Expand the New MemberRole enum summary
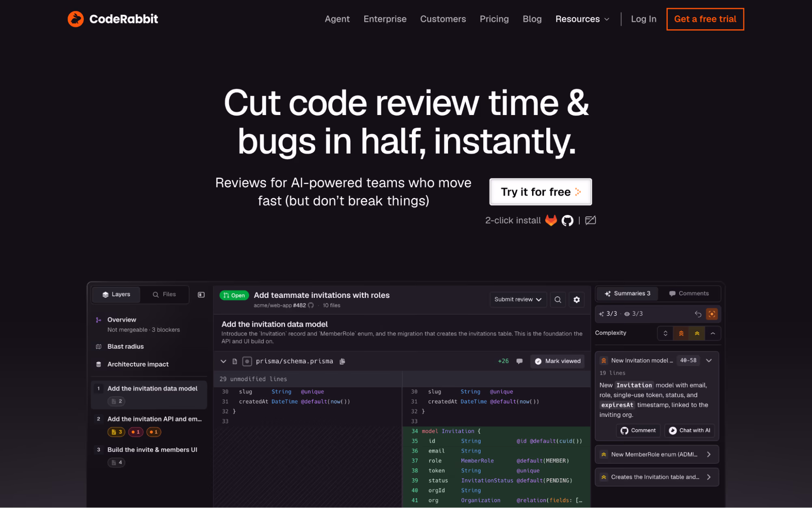The image size is (812, 508). coord(657,454)
